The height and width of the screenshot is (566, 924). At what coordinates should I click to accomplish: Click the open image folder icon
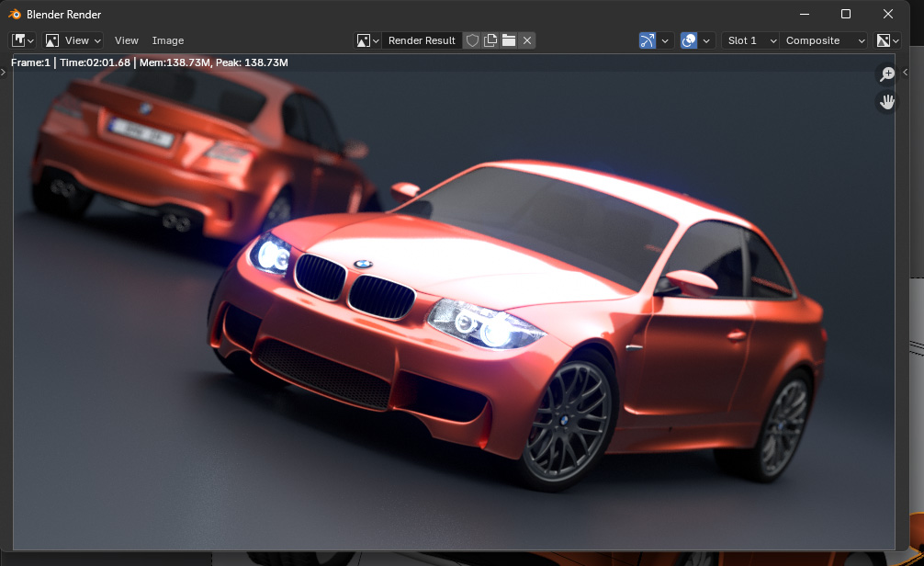[509, 40]
